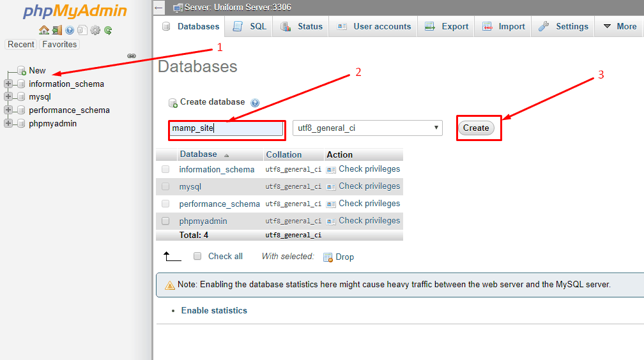Open performance_schema link in the database table
Screen dimensions: 644x360
coord(219,204)
